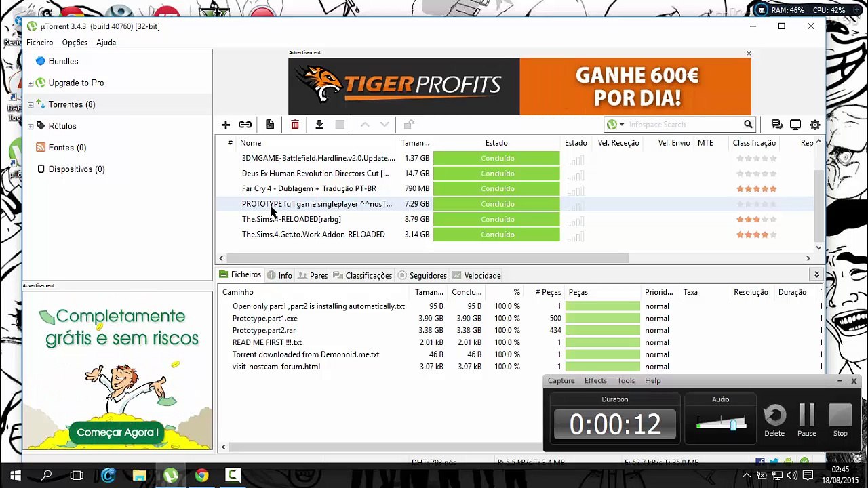
Task: Stop torrent with square toolbar icon
Action: click(340, 125)
